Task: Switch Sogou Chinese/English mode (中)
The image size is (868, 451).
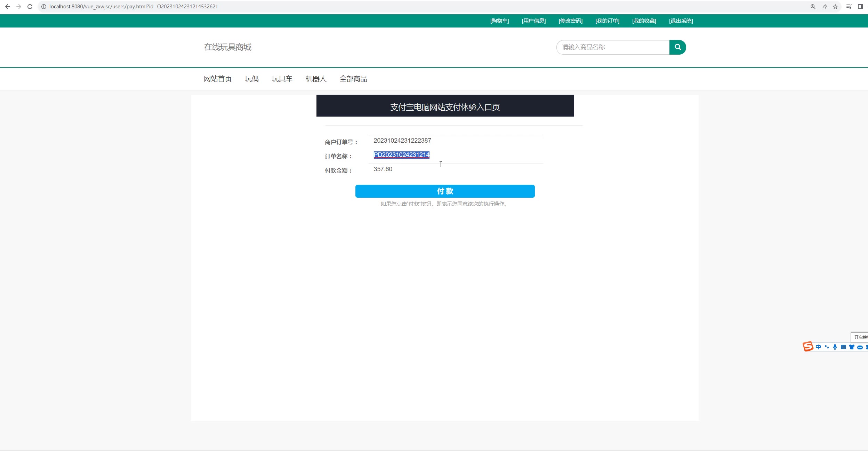Action: coord(818,347)
